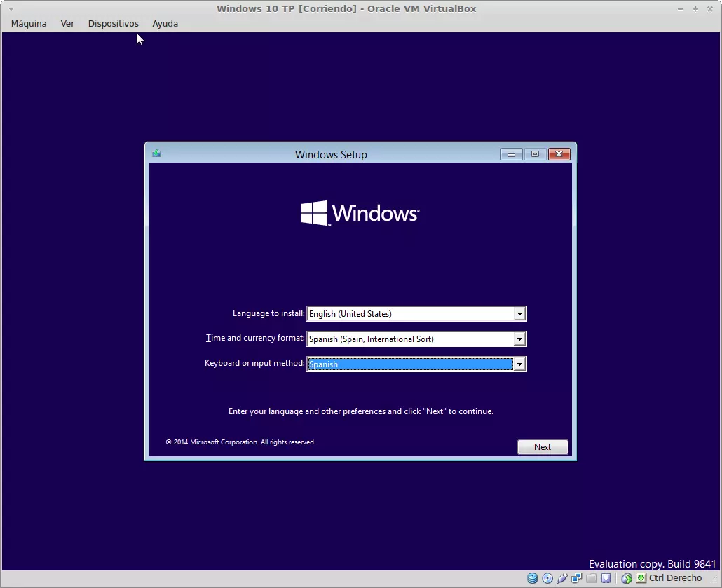This screenshot has width=722, height=588.
Task: Open the Máquina menu
Action: (29, 23)
